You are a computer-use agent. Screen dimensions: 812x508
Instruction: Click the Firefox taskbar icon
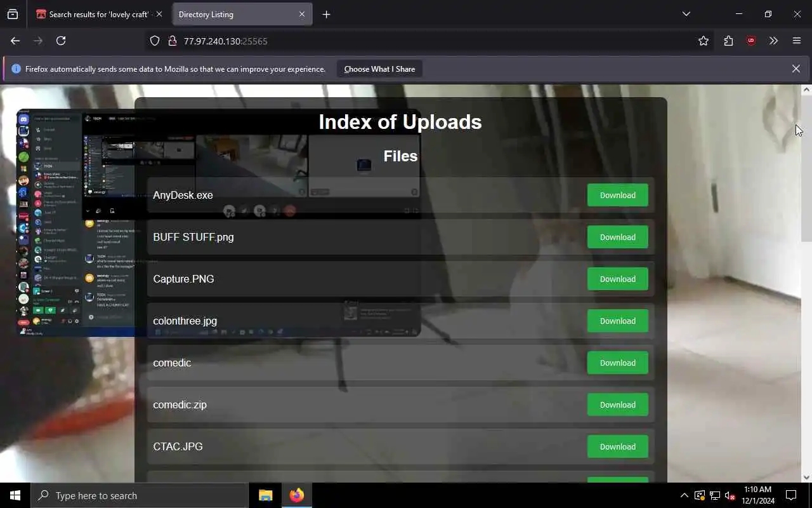pos(296,495)
